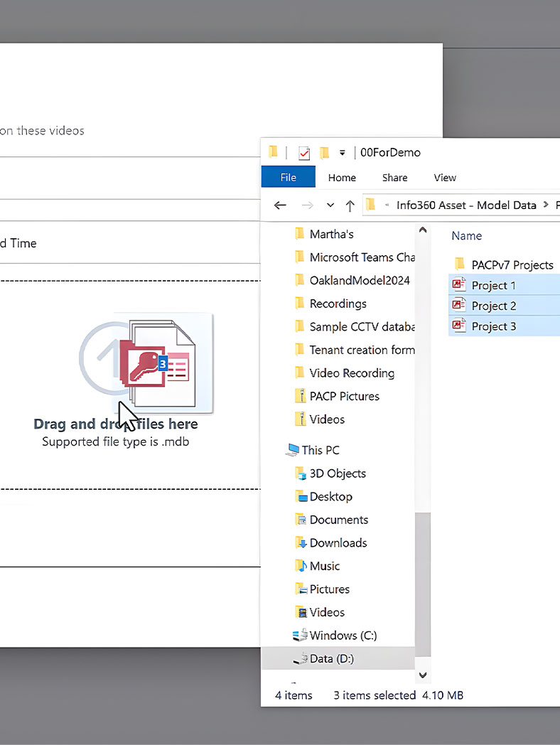Select Pictures under This PC

(329, 589)
